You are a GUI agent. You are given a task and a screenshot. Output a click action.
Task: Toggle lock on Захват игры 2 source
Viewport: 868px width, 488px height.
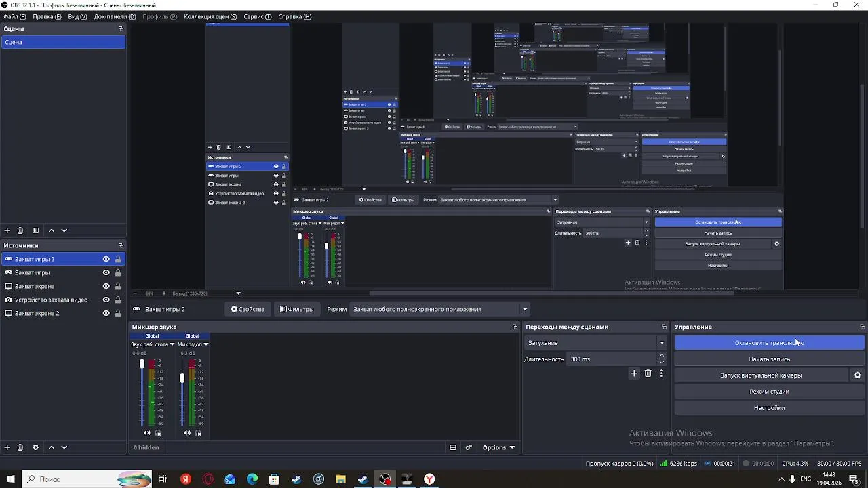point(118,259)
